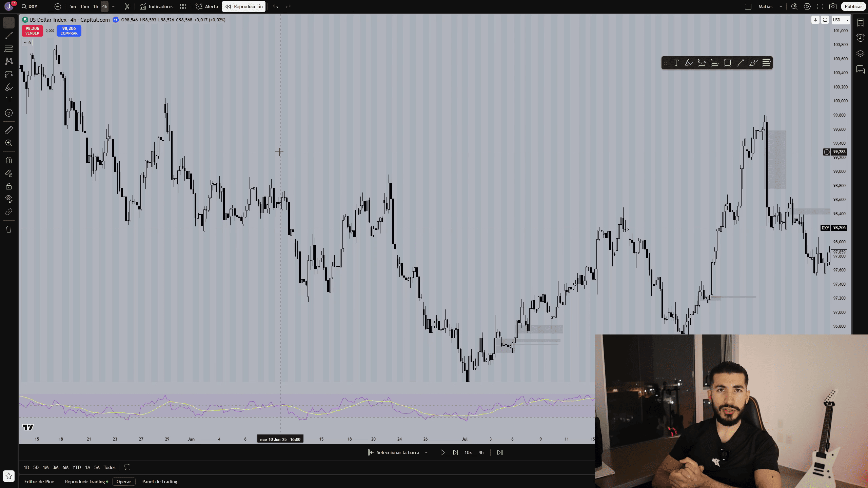This screenshot has height=488, width=868.
Task: Select the Text tool in left sidebar
Action: click(x=9, y=100)
